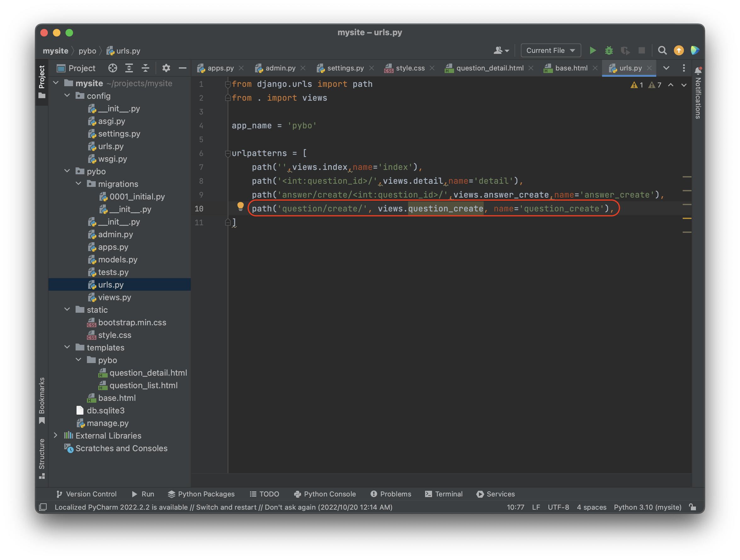Open Project panel settings gear
The height and width of the screenshot is (560, 740).
pos(166,68)
